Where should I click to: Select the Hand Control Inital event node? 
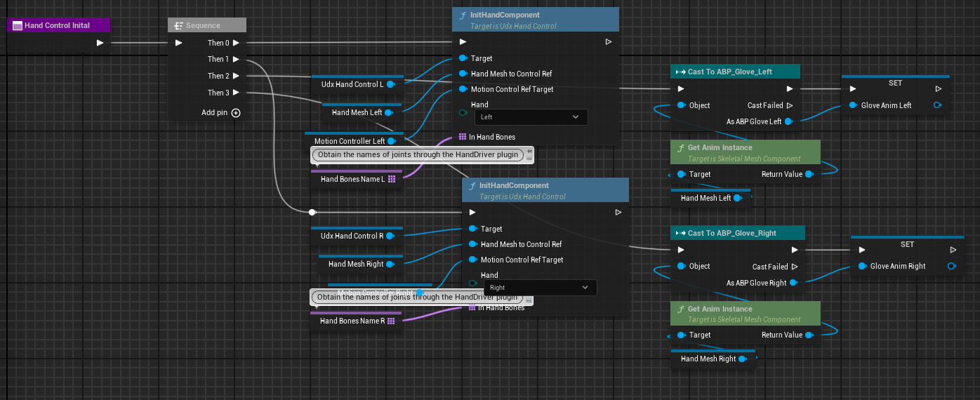(x=58, y=26)
